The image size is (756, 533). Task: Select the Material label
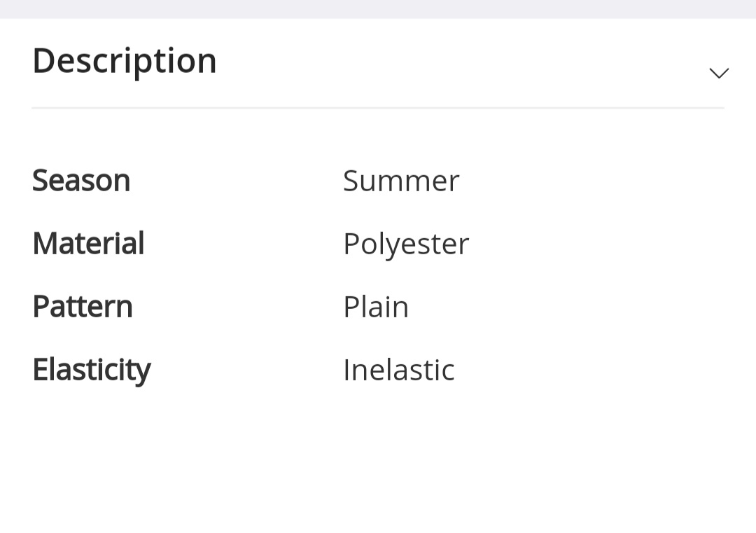pyautogui.click(x=88, y=244)
